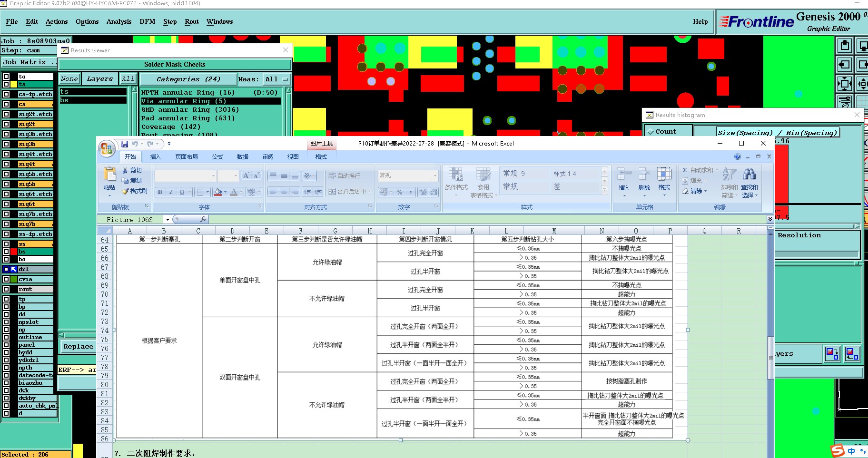Click the Replace button

(x=78, y=347)
